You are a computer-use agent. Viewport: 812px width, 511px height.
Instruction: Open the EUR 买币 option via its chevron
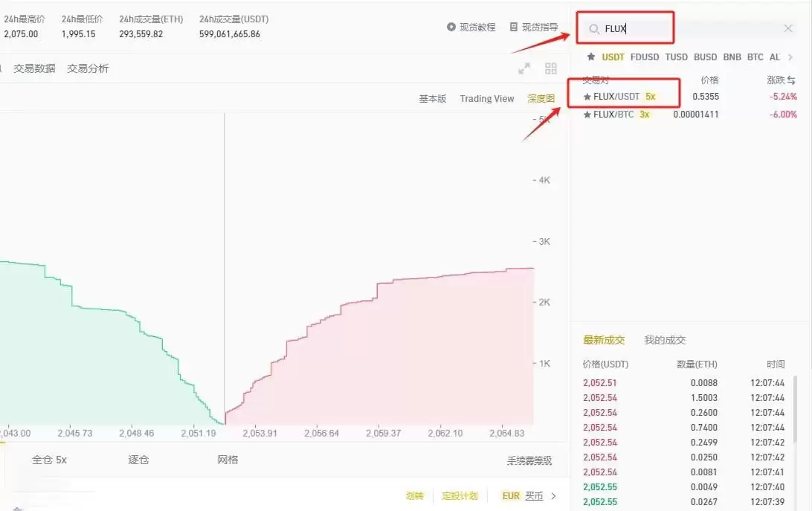click(x=552, y=495)
